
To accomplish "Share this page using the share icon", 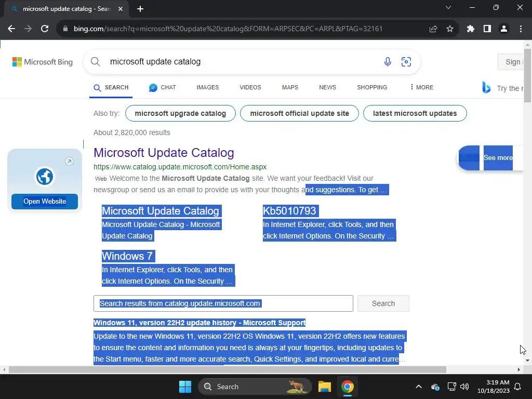I will pyautogui.click(x=433, y=29).
